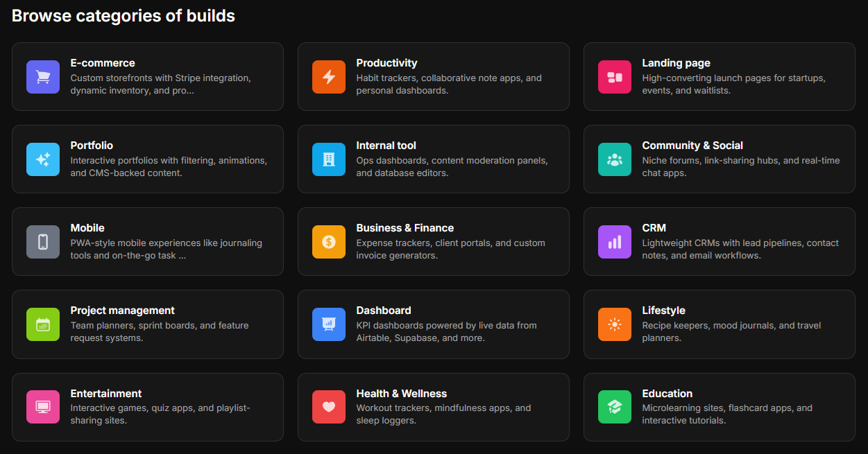Click the Community & Social people icon
The height and width of the screenshot is (454, 868).
pyautogui.click(x=615, y=159)
